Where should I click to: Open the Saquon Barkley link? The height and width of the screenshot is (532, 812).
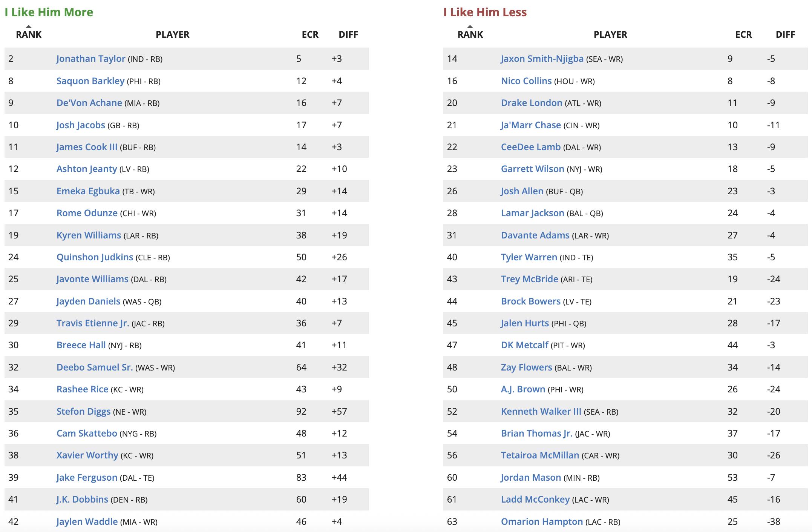[x=90, y=81]
